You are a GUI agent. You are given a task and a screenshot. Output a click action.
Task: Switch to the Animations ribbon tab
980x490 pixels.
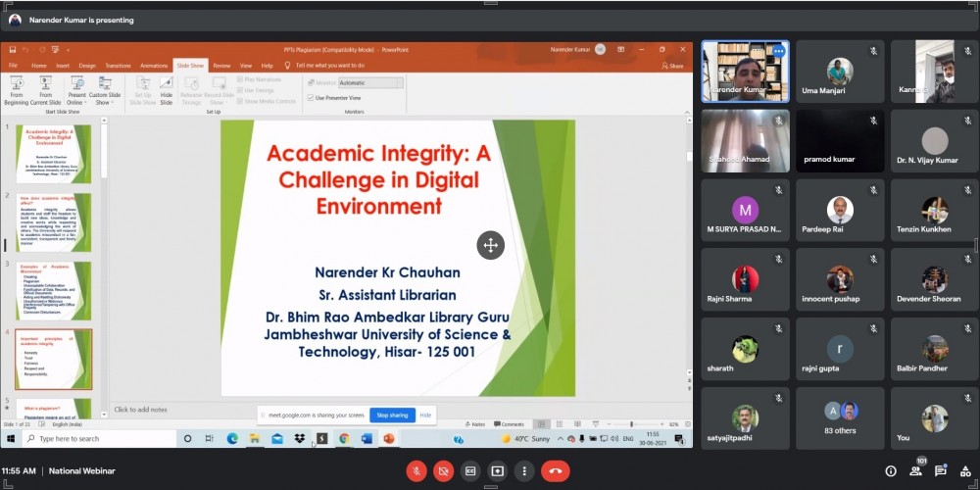[x=154, y=66]
